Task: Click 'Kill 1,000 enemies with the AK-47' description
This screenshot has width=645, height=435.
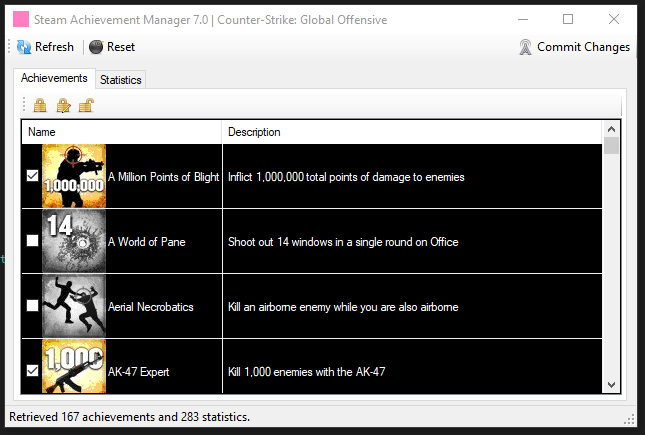Action: click(x=306, y=372)
